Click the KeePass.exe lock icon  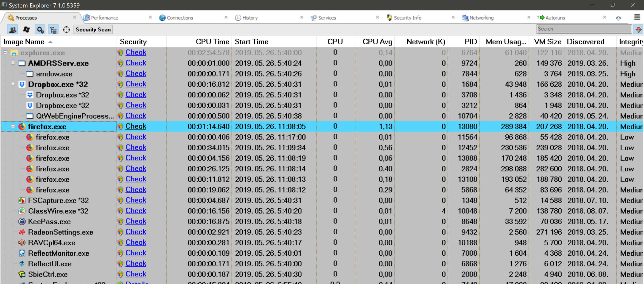pyautogui.click(x=22, y=222)
